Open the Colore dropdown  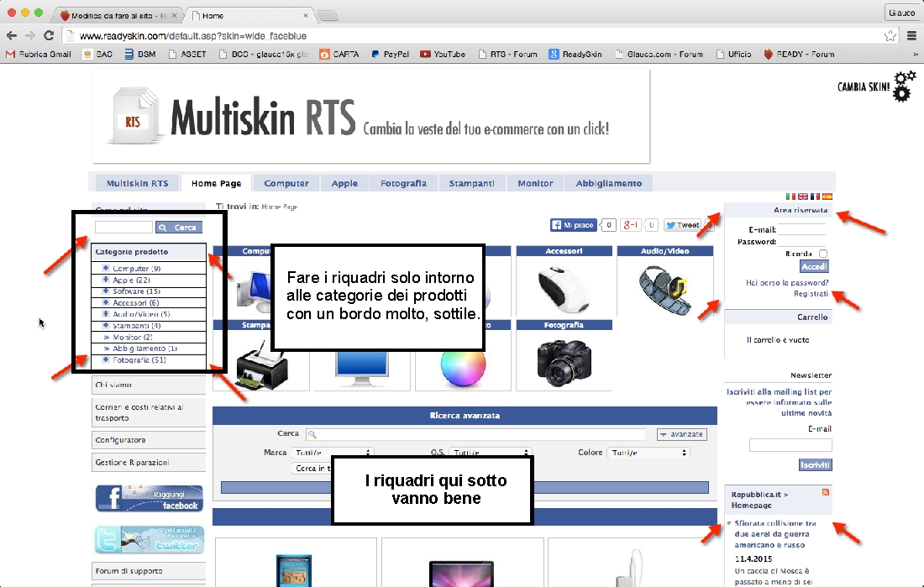(648, 453)
